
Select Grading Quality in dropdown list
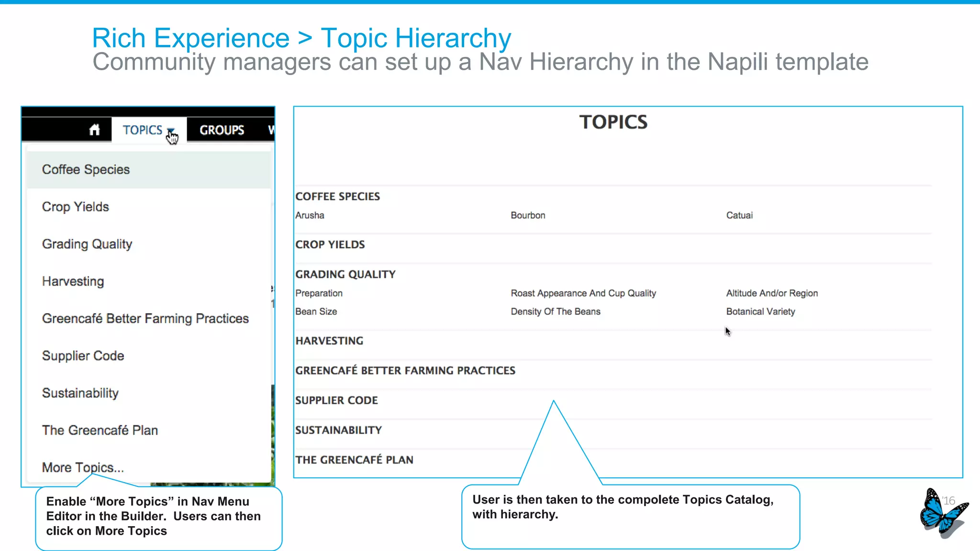coord(87,244)
